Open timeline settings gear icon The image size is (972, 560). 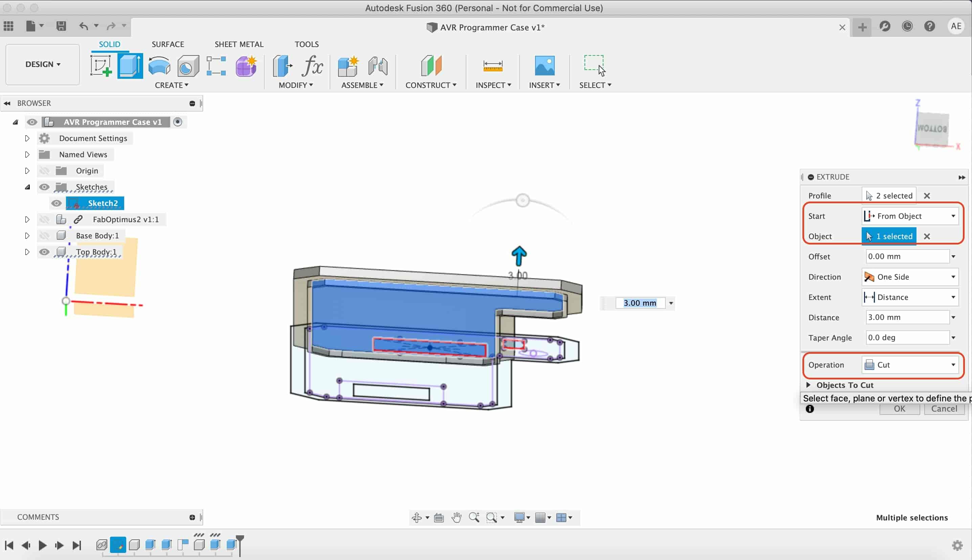pos(957,545)
